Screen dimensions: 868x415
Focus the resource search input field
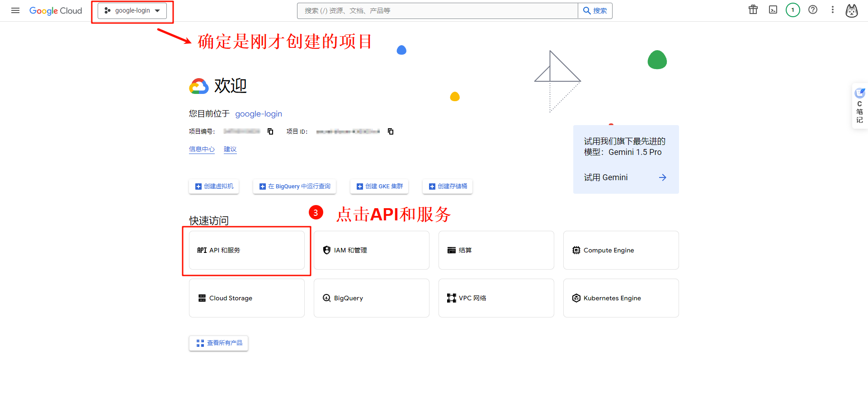[437, 11]
